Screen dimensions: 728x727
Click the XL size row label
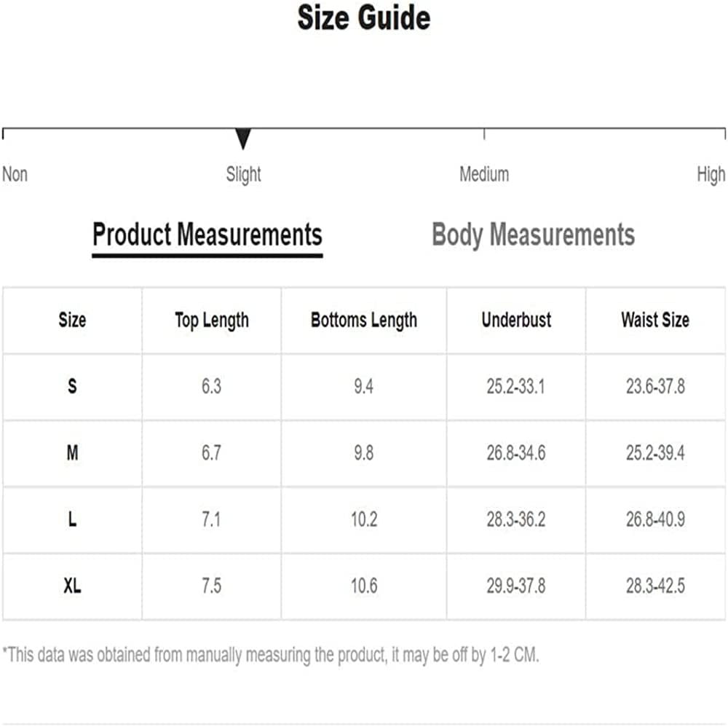click(72, 586)
